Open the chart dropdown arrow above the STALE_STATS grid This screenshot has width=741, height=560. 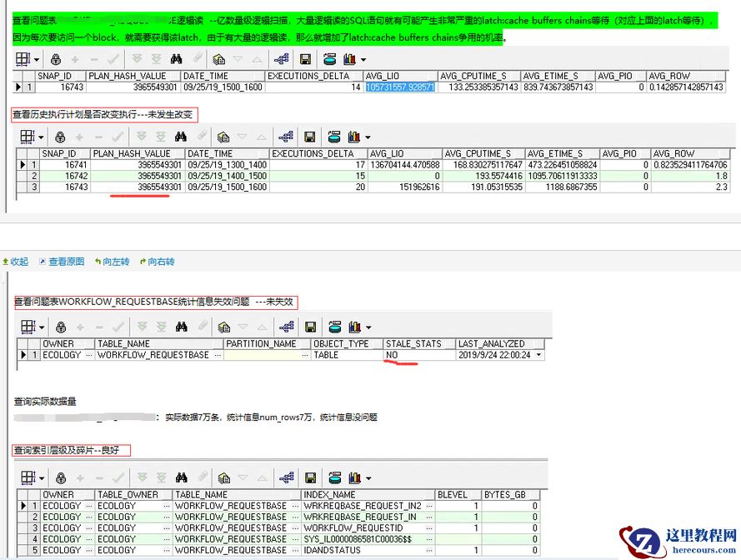[x=368, y=327]
